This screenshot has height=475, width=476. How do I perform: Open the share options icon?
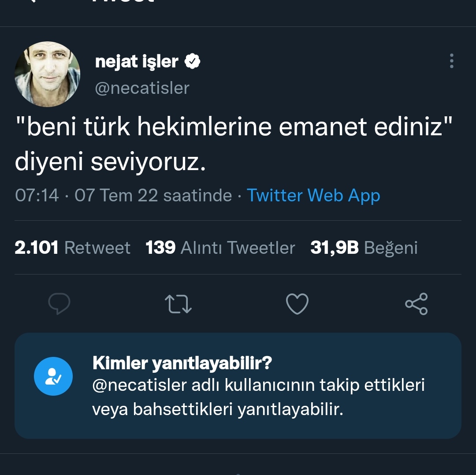(416, 304)
